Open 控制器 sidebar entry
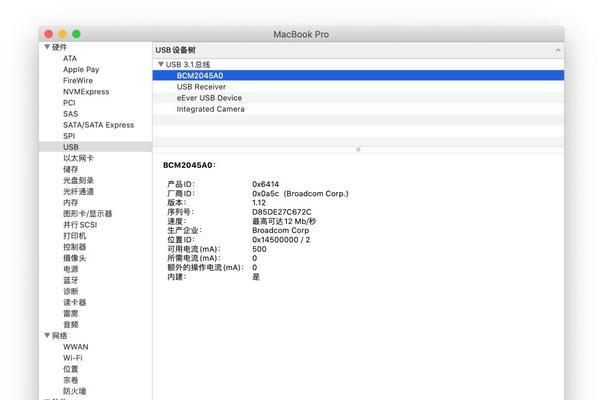 pos(74,247)
